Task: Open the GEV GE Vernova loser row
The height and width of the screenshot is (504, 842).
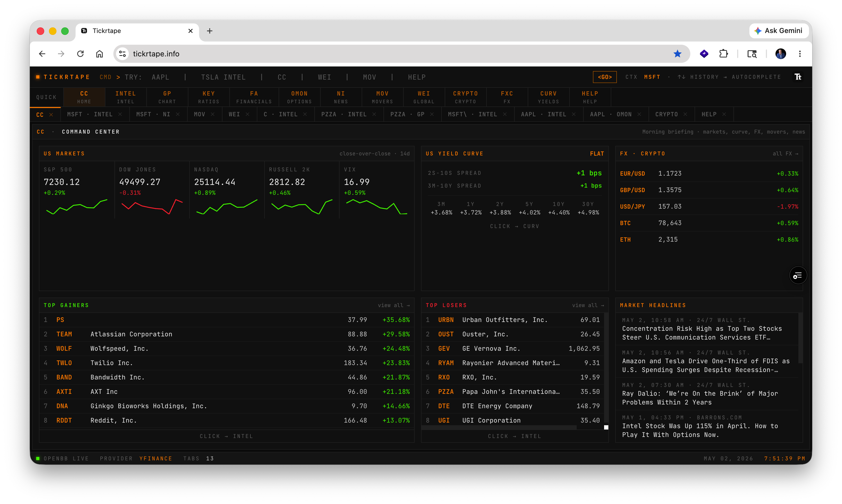Action: pyautogui.click(x=513, y=348)
